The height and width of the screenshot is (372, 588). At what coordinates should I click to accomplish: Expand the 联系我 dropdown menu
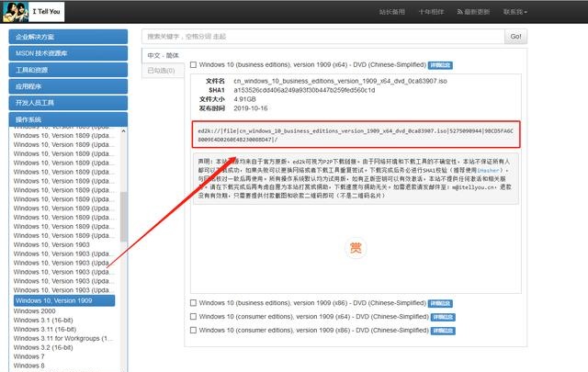tap(514, 12)
